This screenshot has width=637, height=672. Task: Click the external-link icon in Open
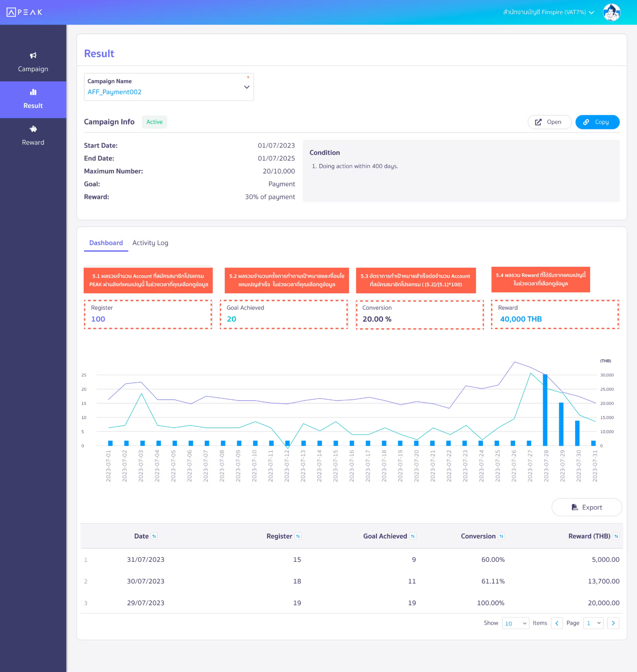538,122
